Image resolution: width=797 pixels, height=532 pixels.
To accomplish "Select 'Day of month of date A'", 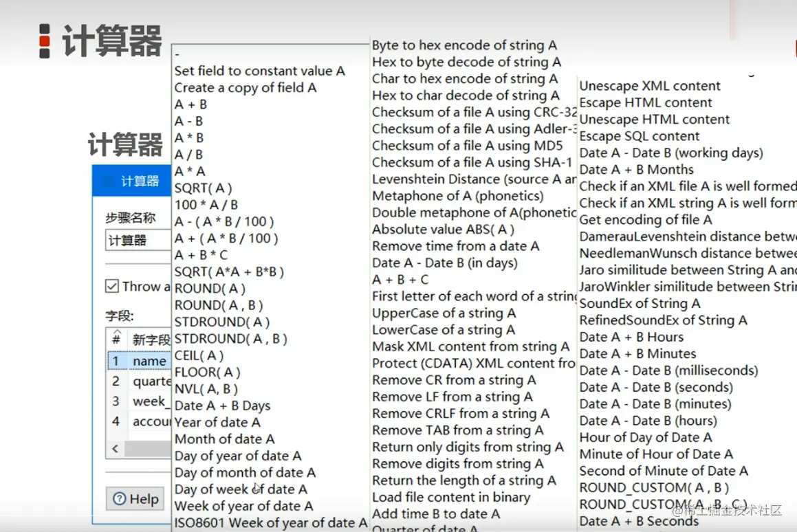I will [x=245, y=473].
